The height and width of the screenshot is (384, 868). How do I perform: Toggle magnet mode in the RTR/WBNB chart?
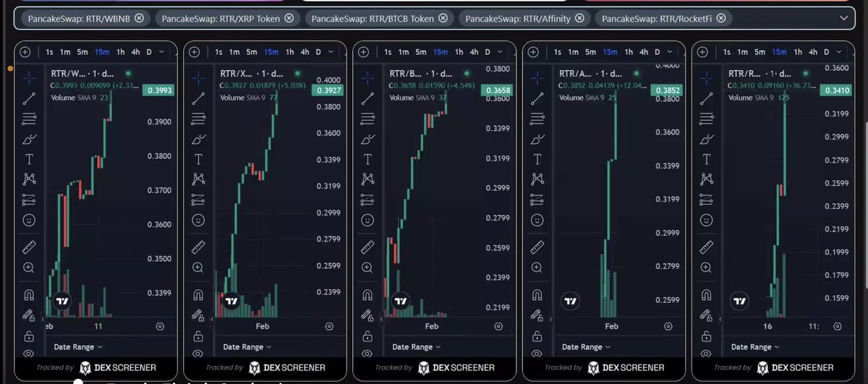pyautogui.click(x=29, y=294)
